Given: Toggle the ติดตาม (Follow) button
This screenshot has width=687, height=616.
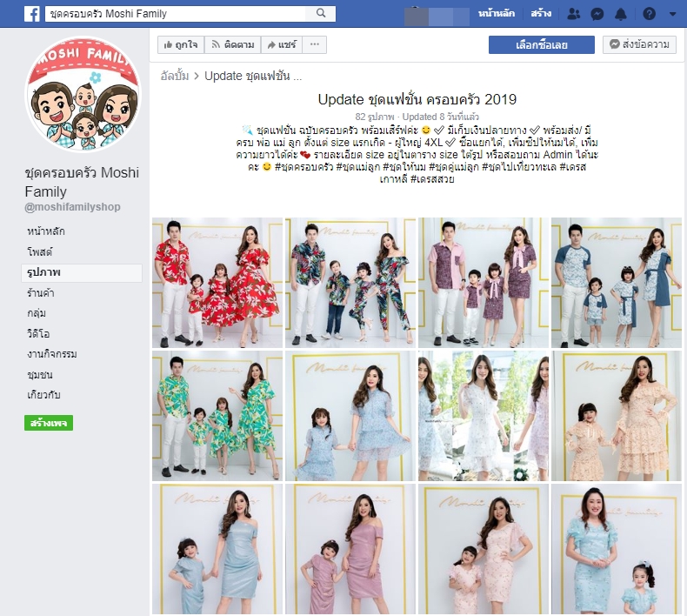Looking at the screenshot, I should [230, 44].
